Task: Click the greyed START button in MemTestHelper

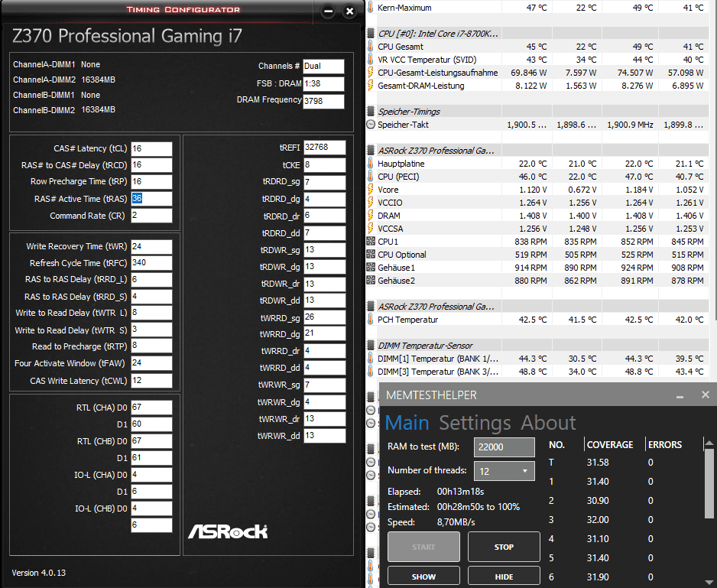Action: coord(423,547)
